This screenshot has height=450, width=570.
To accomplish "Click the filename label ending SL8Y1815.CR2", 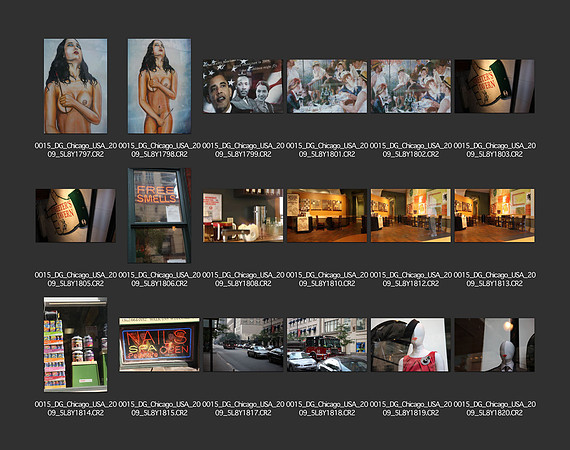I will tap(159, 409).
